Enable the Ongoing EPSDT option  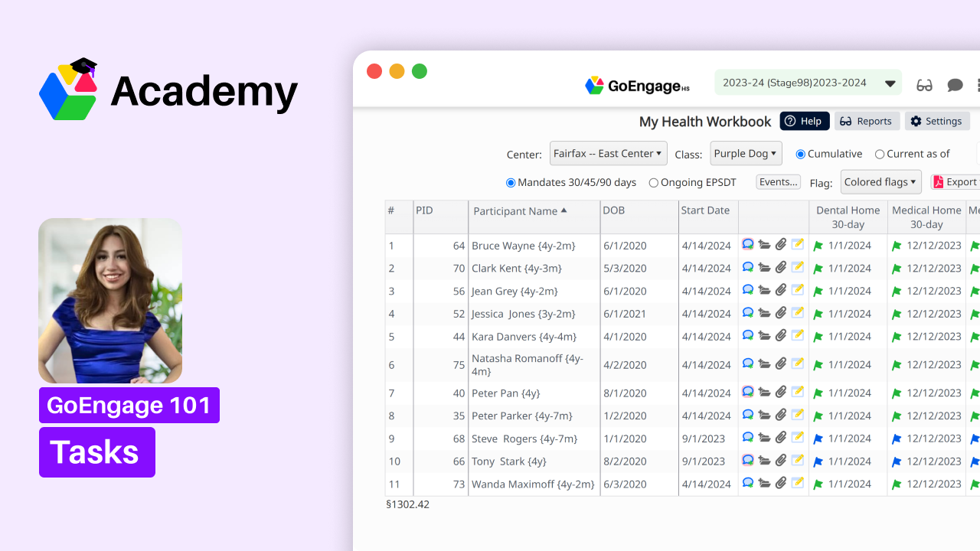[653, 182]
